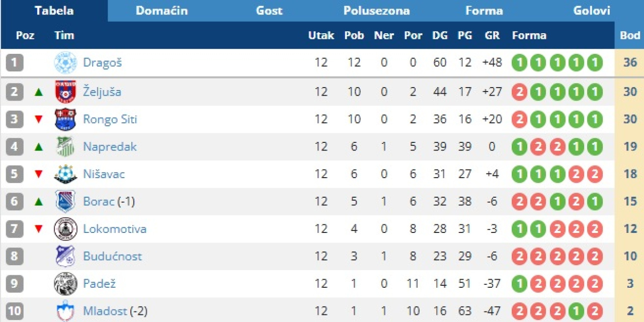Click the Mladost club badge
644x322 pixels.
(65, 310)
